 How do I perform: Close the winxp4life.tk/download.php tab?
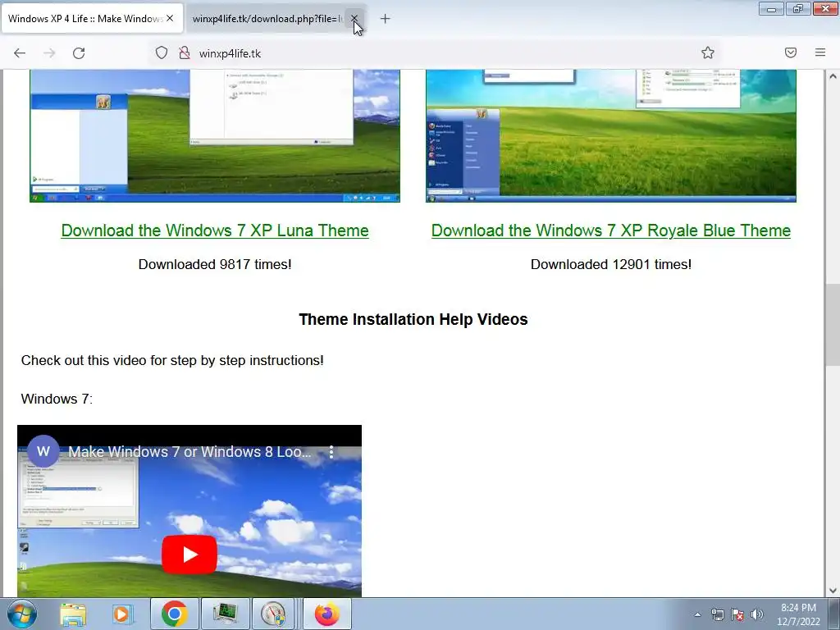354,19
